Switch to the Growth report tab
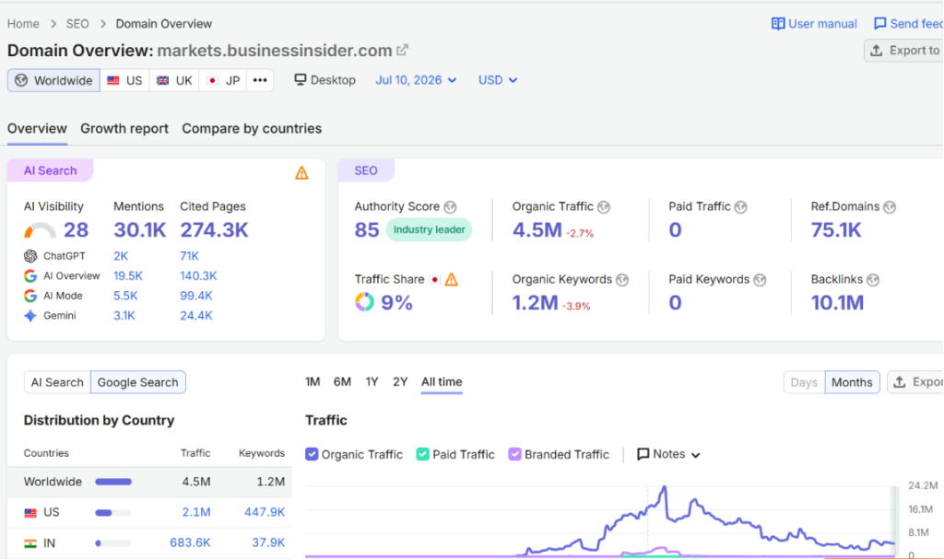 (x=124, y=129)
